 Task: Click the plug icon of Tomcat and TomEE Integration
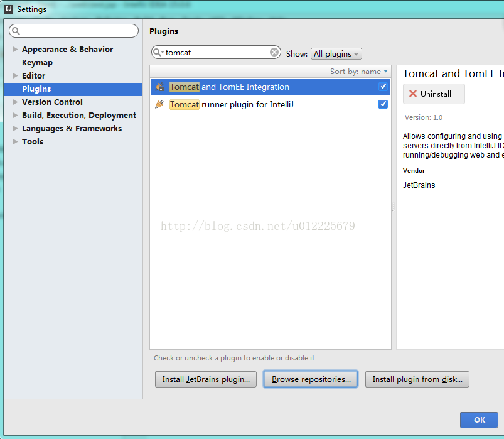click(x=160, y=87)
